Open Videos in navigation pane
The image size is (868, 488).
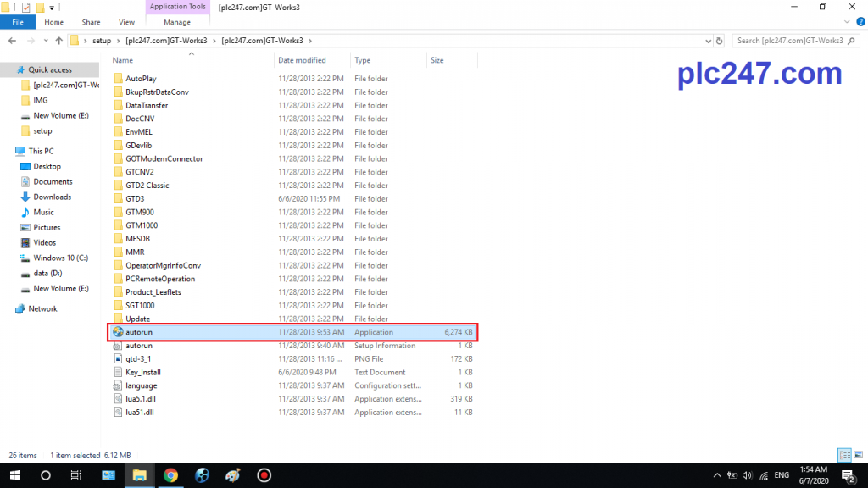pos(44,243)
